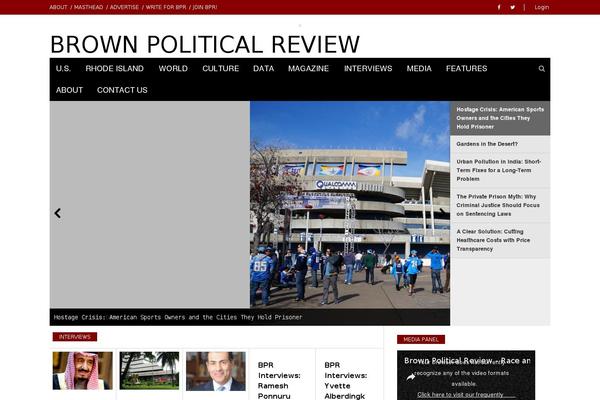
Task: Open the Advertise link
Action: pyautogui.click(x=124, y=7)
